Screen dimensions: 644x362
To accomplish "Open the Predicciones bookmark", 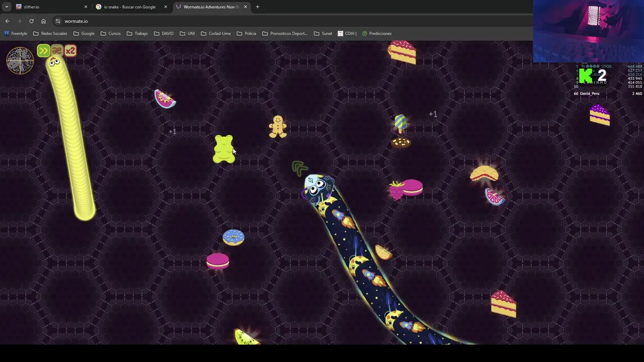I will point(376,34).
